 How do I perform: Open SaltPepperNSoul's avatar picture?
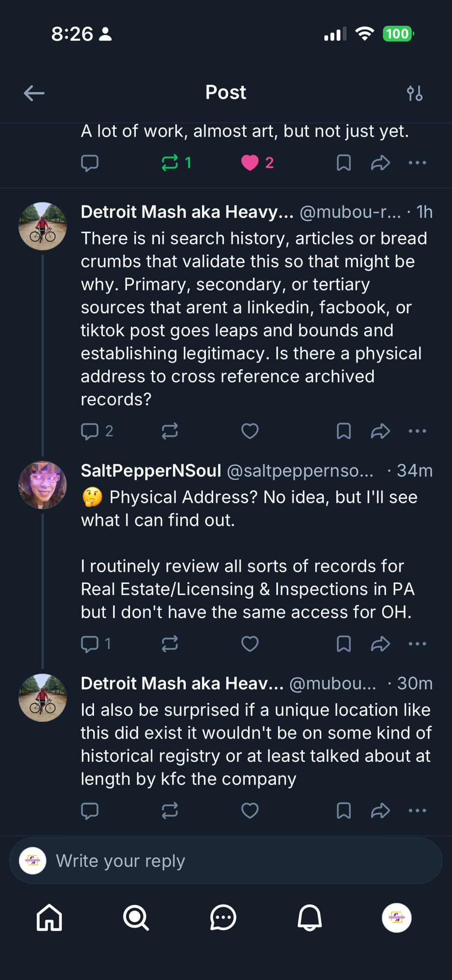43,485
